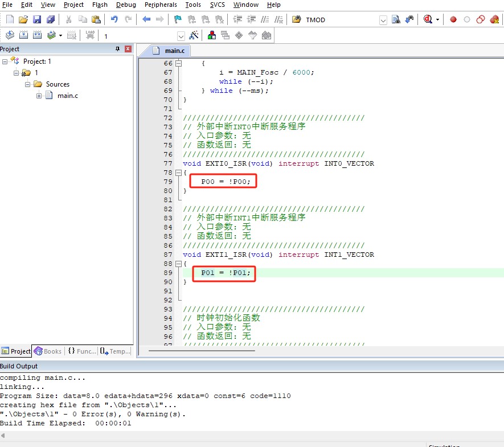The image size is (504, 447).
Task: Open Manage Project Items with the colored blocks icon
Action: tap(211, 35)
